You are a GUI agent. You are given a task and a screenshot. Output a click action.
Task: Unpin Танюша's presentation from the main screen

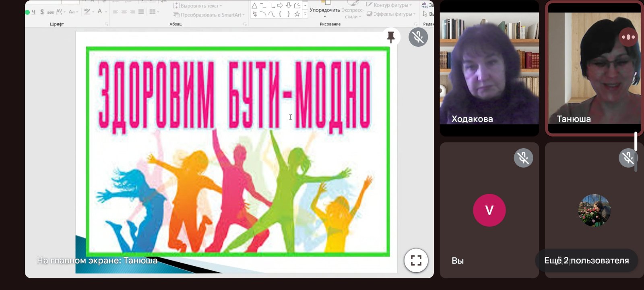[390, 37]
